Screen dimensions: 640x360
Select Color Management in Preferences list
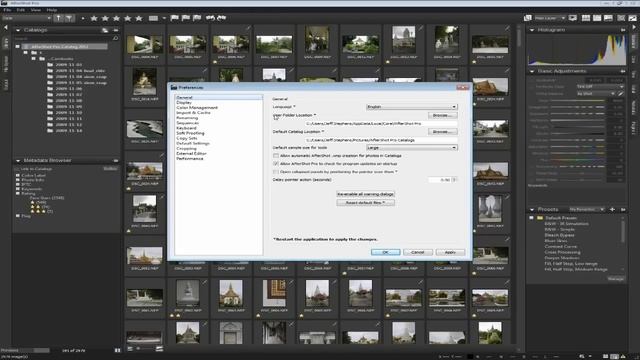(197, 107)
